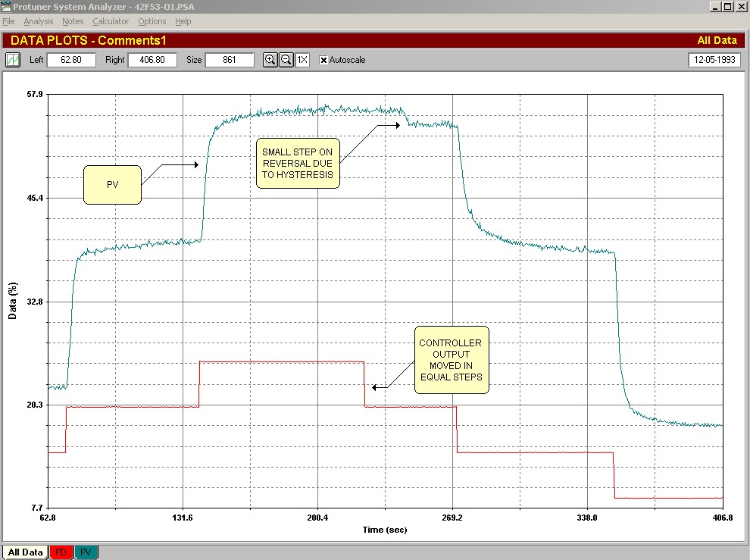
Task: Switch to the red PD tab
Action: 61,552
